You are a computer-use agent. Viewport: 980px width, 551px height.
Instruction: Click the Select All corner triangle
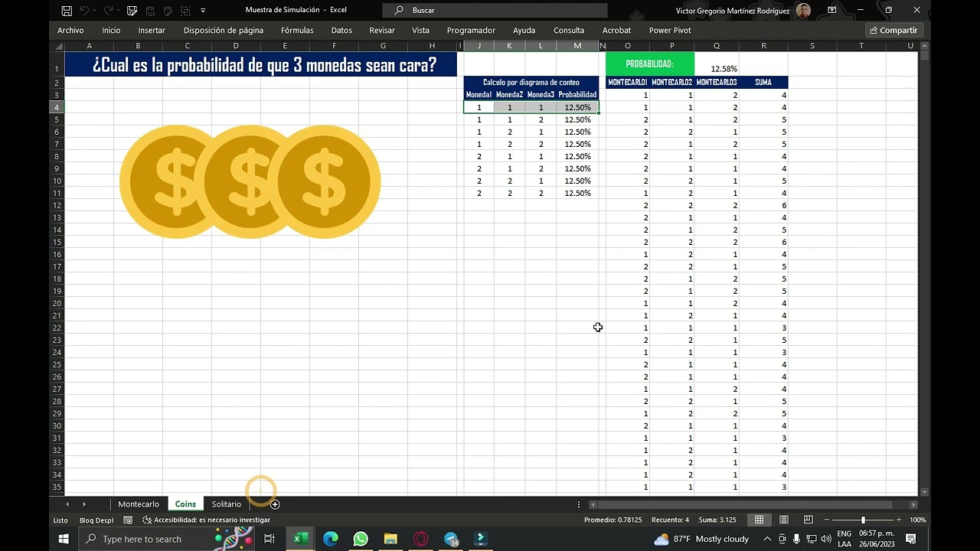pos(57,46)
